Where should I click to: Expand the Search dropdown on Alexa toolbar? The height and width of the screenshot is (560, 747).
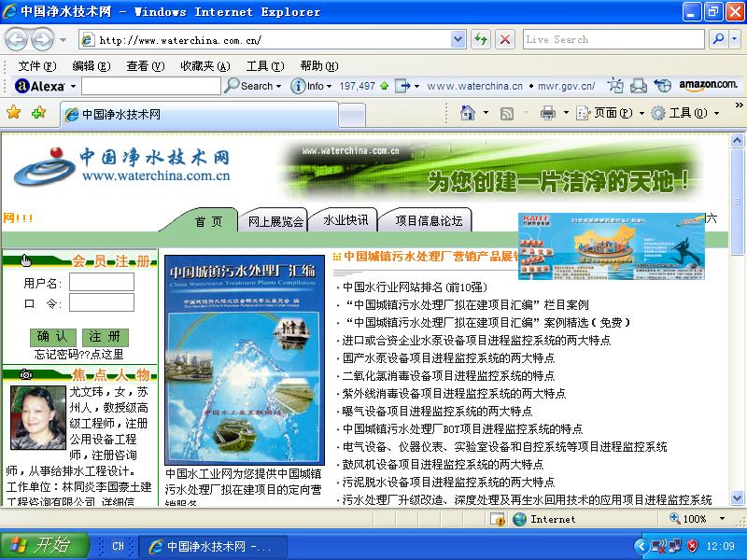[278, 85]
